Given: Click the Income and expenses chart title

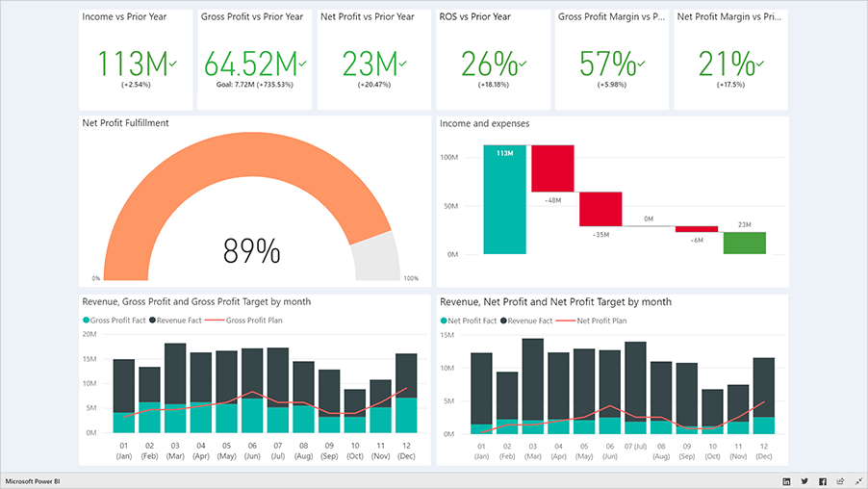Looking at the screenshot, I should tap(484, 123).
